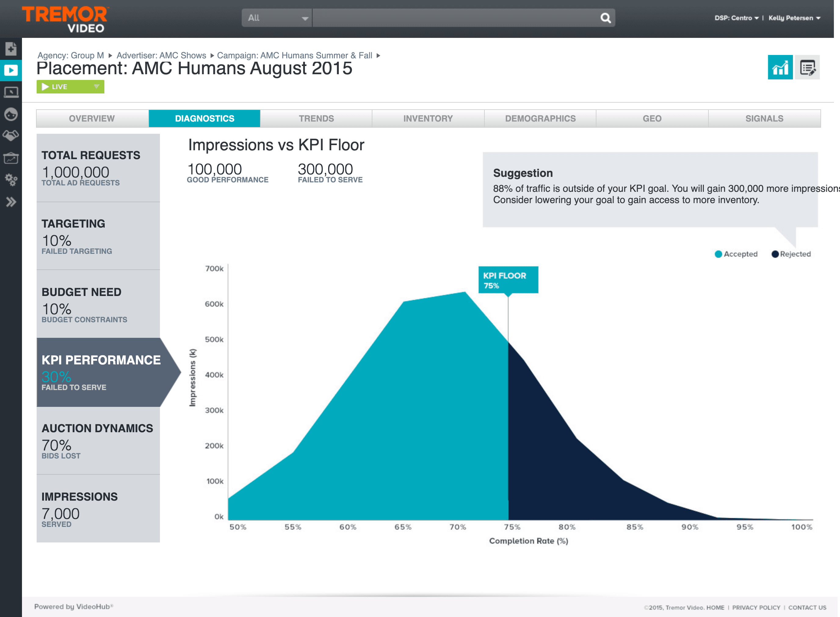
Task: Click the Impressions vs KPI Floor title
Action: coord(276,145)
